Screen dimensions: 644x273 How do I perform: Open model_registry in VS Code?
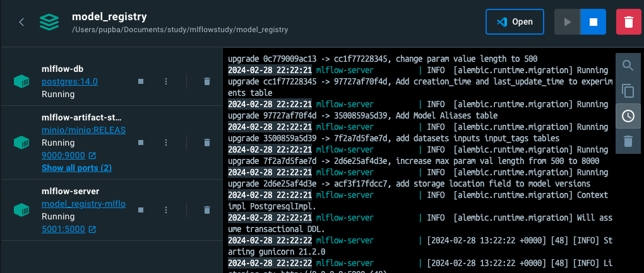[515, 21]
